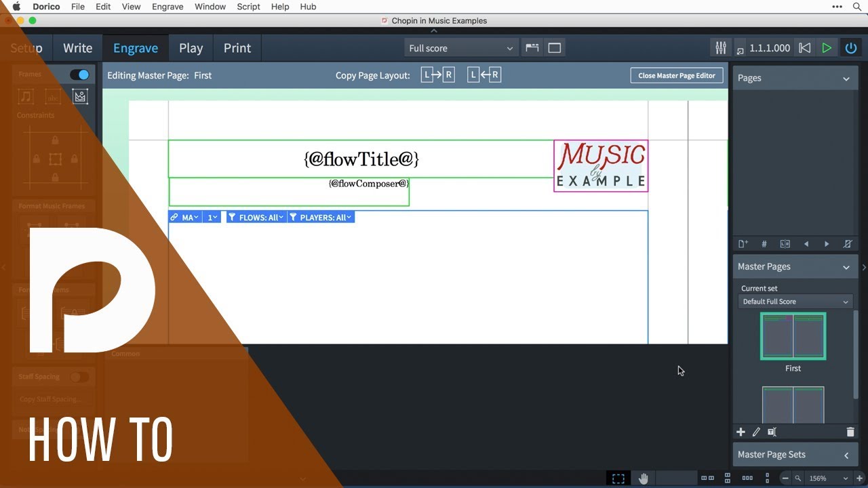Expand the Master Page Sets section
Screen dimensions: 868x488
coord(846,455)
